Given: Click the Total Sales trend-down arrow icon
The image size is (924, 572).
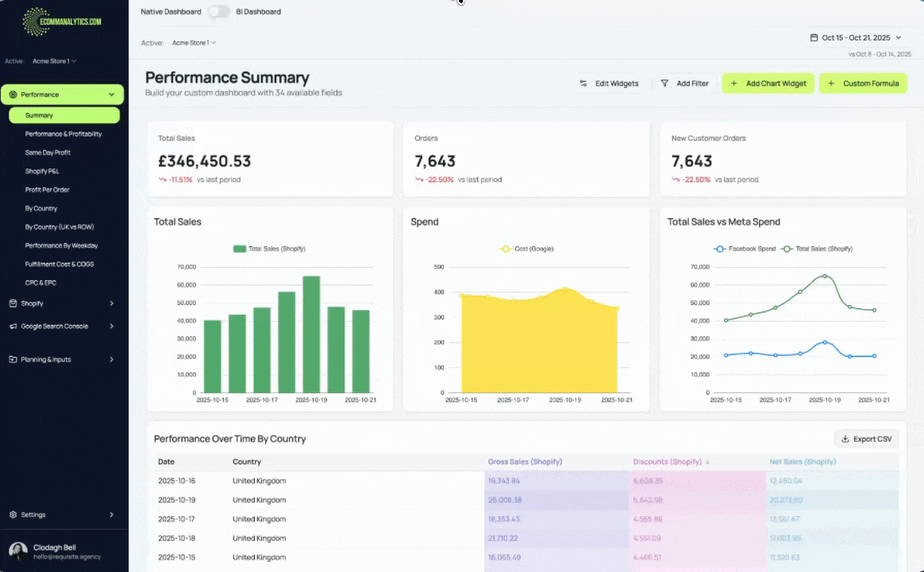Looking at the screenshot, I should coord(162,180).
